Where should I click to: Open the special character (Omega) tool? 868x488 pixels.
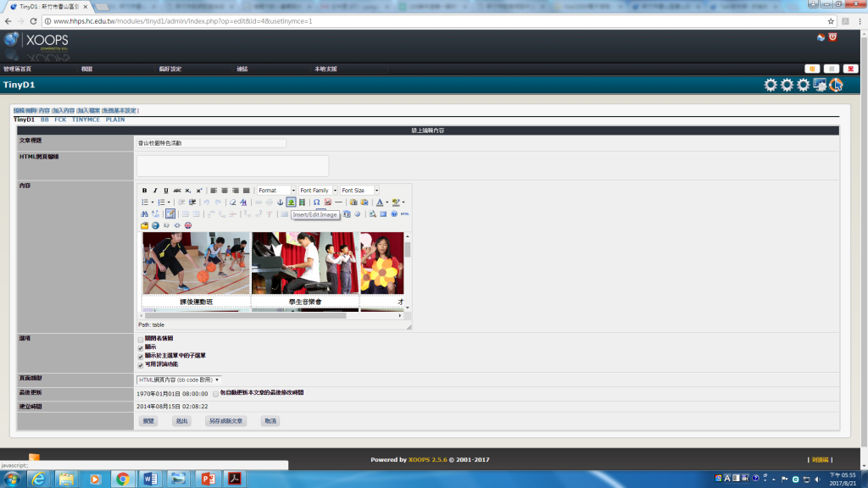[316, 202]
